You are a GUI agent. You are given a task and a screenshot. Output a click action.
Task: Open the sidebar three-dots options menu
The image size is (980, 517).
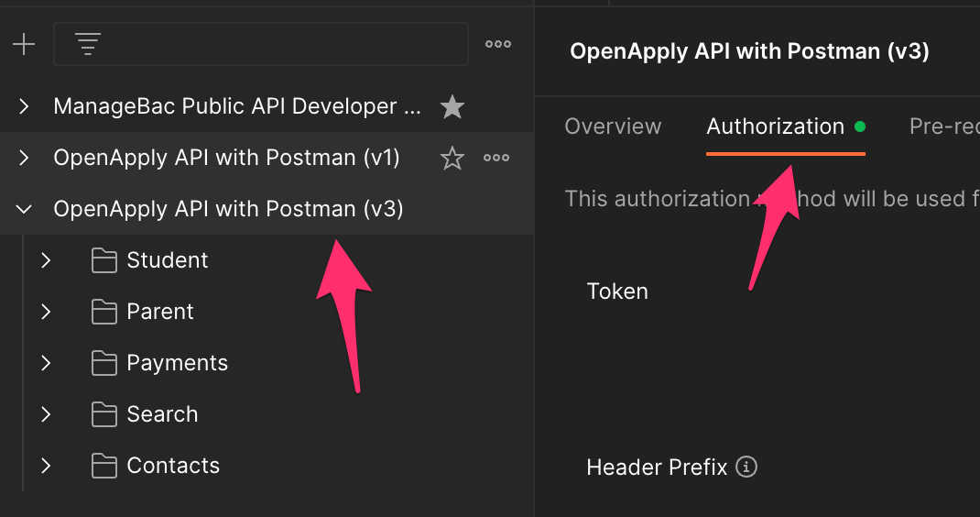pos(498,44)
